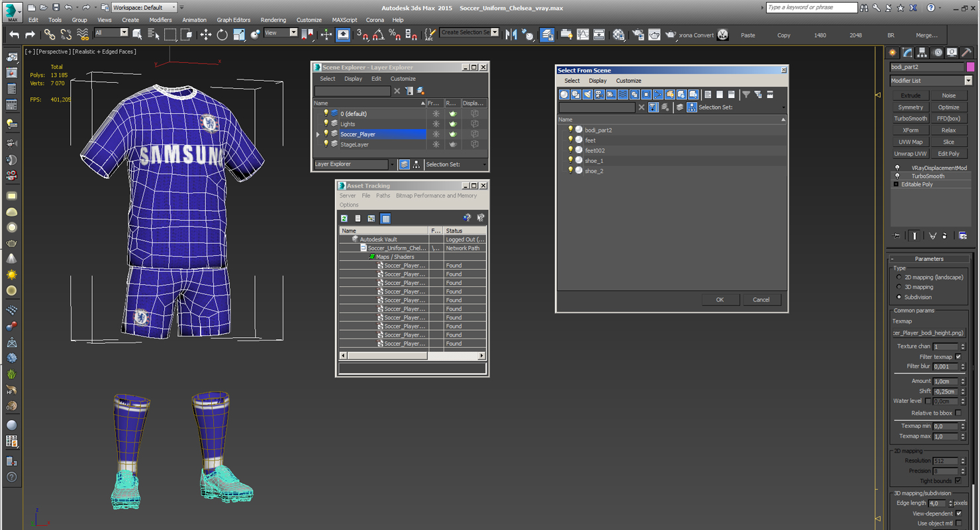Enable the Water level checkbox
980x530 pixels.
(928, 401)
